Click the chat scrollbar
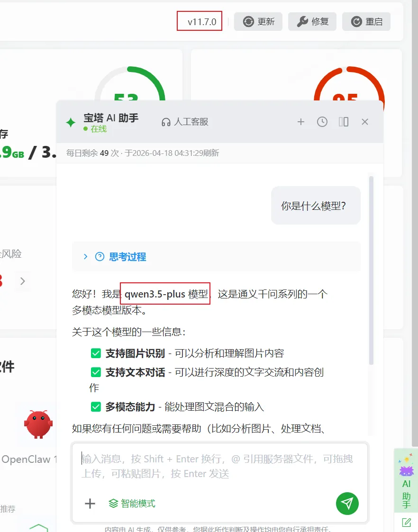The height and width of the screenshot is (532, 418). tap(371, 271)
